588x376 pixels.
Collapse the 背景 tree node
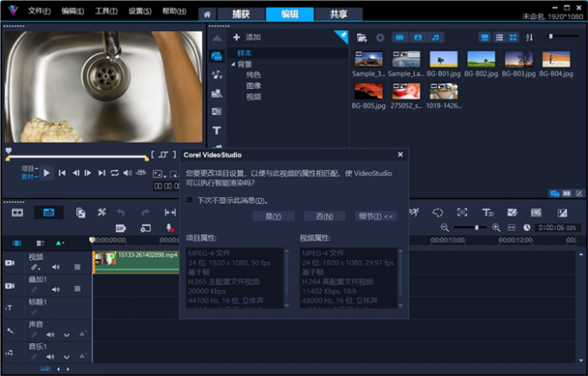click(x=233, y=64)
